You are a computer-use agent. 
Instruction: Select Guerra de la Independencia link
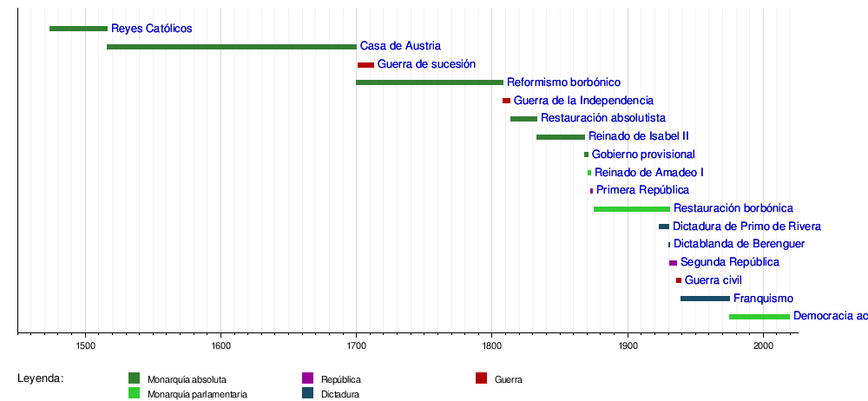coord(583,101)
